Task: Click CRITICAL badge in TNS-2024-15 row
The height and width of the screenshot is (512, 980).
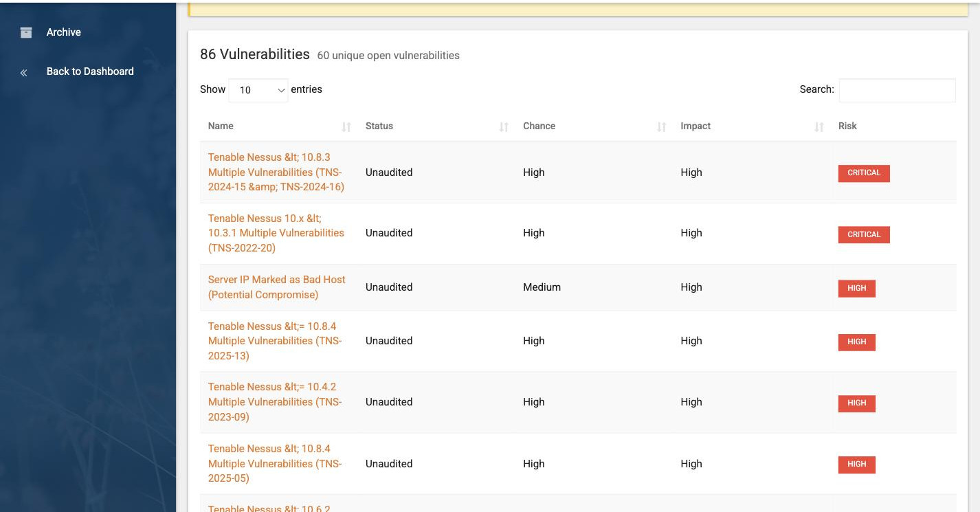Action: (864, 173)
